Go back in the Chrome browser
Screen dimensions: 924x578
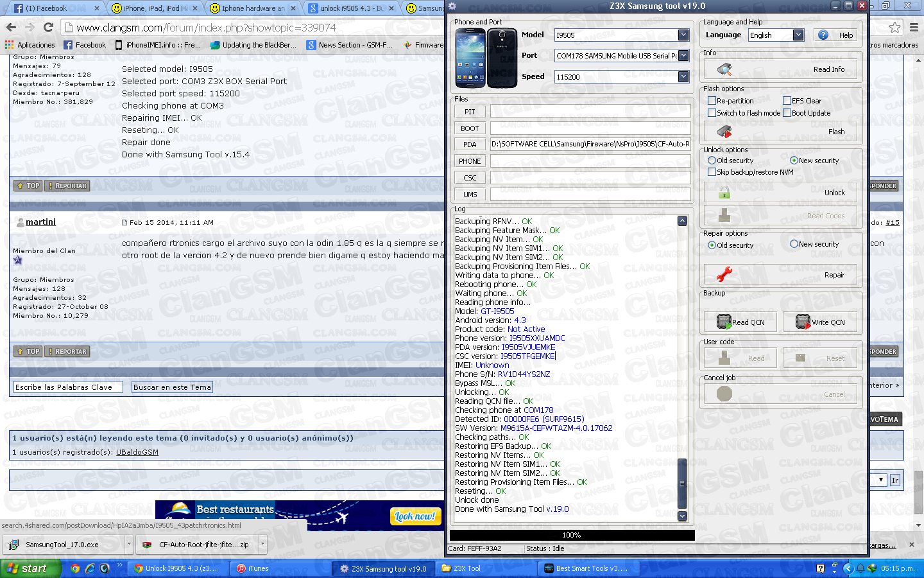(x=11, y=28)
